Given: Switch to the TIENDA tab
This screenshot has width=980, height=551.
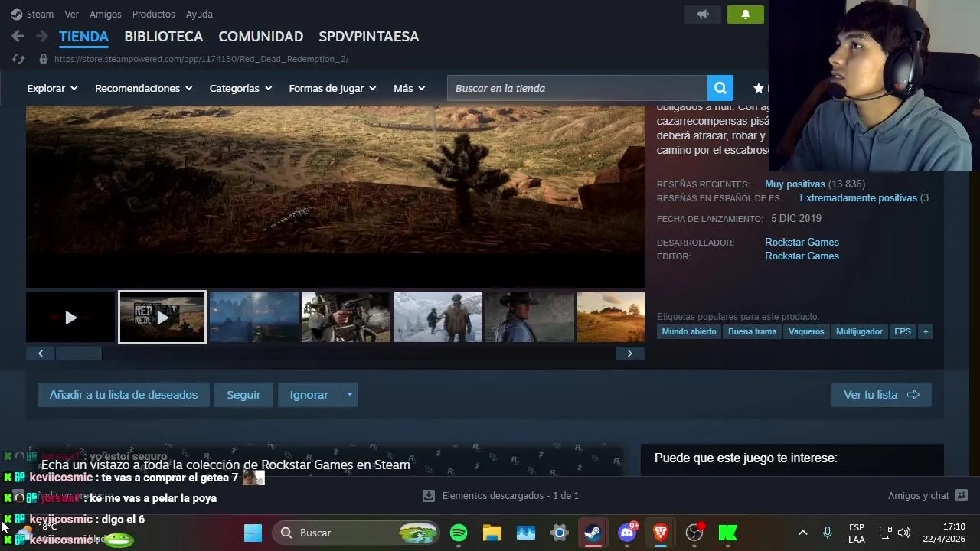Looking at the screenshot, I should point(83,36).
